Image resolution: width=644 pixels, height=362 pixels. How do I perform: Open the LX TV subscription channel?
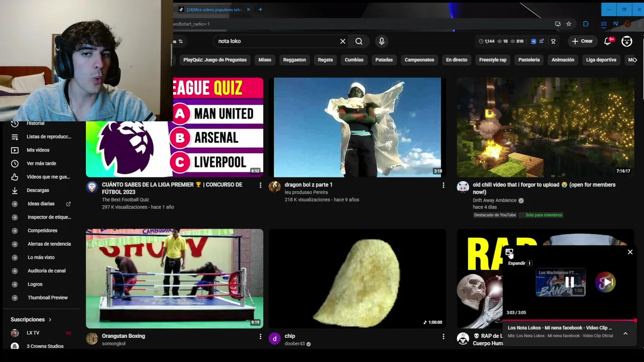click(42, 333)
